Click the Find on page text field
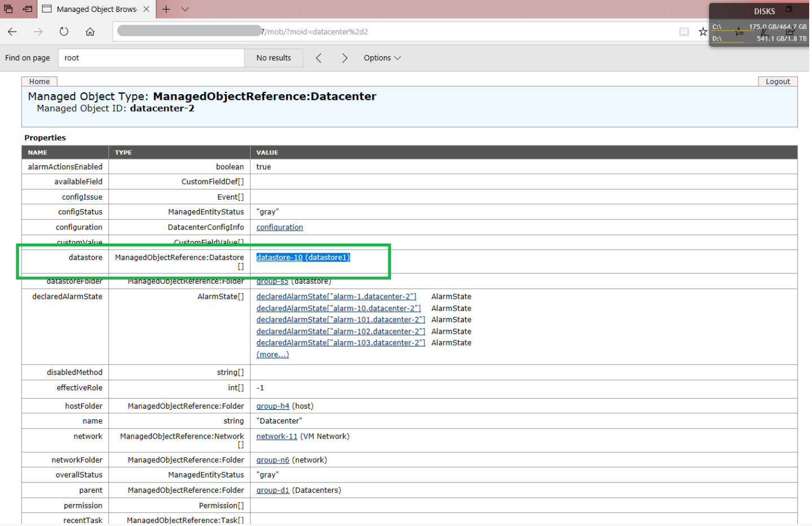812x526 pixels. coord(151,58)
